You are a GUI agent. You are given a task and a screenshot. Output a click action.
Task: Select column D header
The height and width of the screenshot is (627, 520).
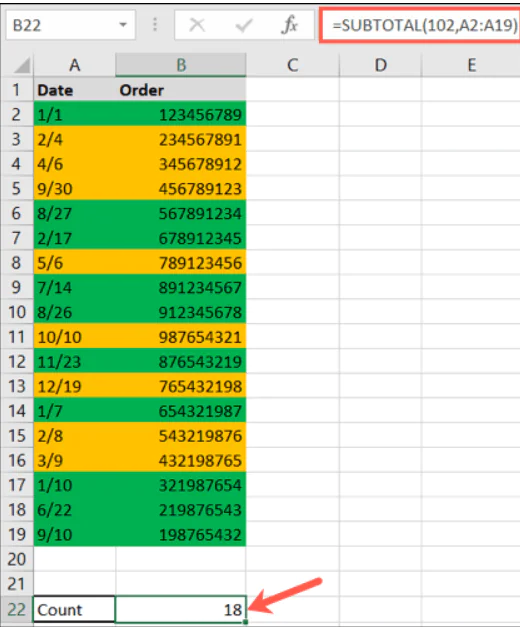[x=380, y=65]
